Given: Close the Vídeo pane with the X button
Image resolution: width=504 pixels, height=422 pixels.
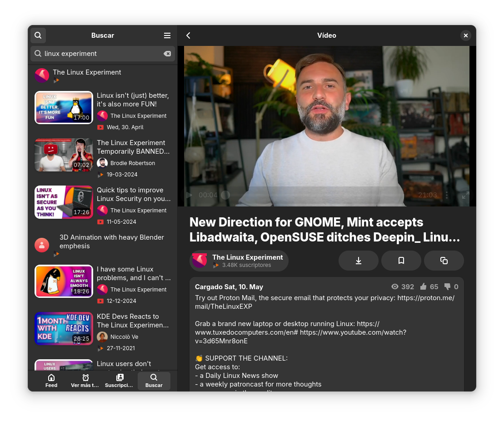Looking at the screenshot, I should click(x=465, y=35).
